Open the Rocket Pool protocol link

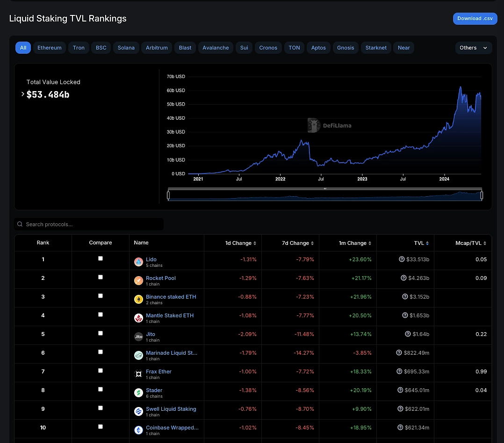[161, 278]
